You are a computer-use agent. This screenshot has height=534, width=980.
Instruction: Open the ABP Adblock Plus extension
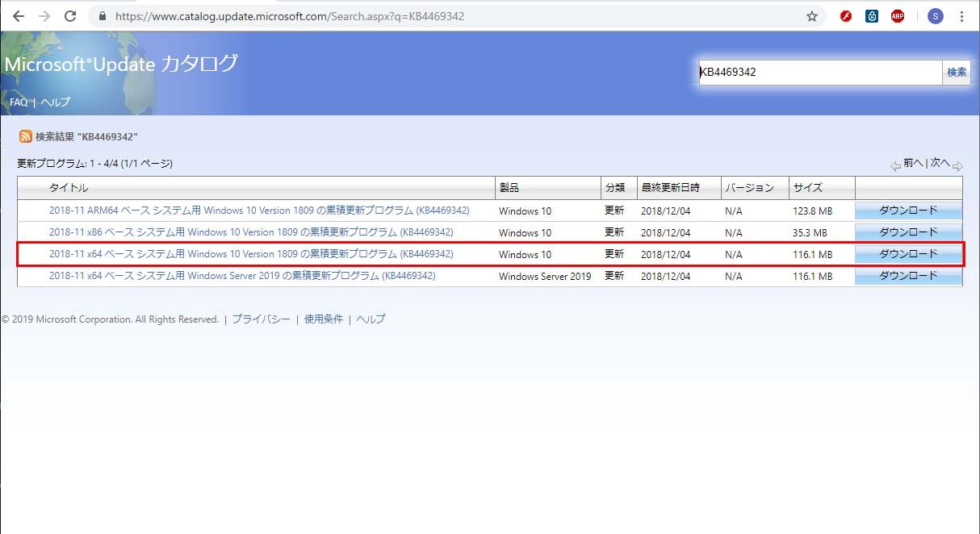point(898,16)
